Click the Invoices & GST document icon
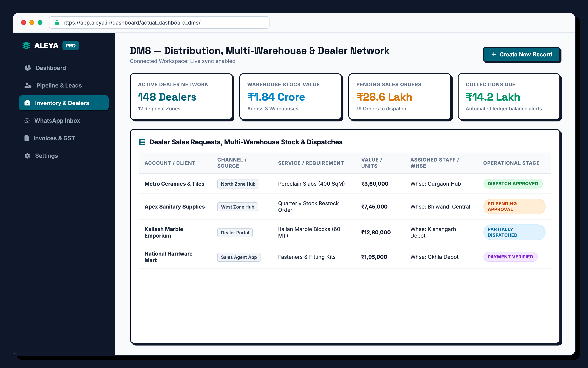Screen dimensions: 588x368 pyautogui.click(x=27, y=138)
